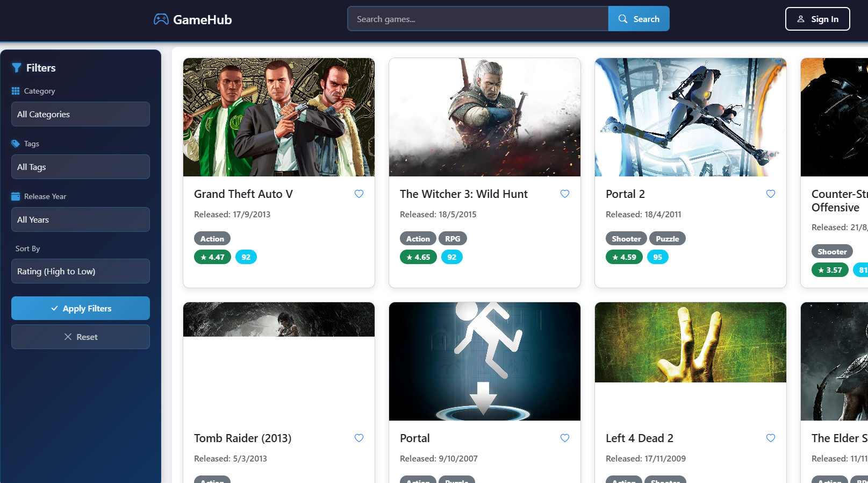Click the Release Year calendar icon

pos(16,196)
